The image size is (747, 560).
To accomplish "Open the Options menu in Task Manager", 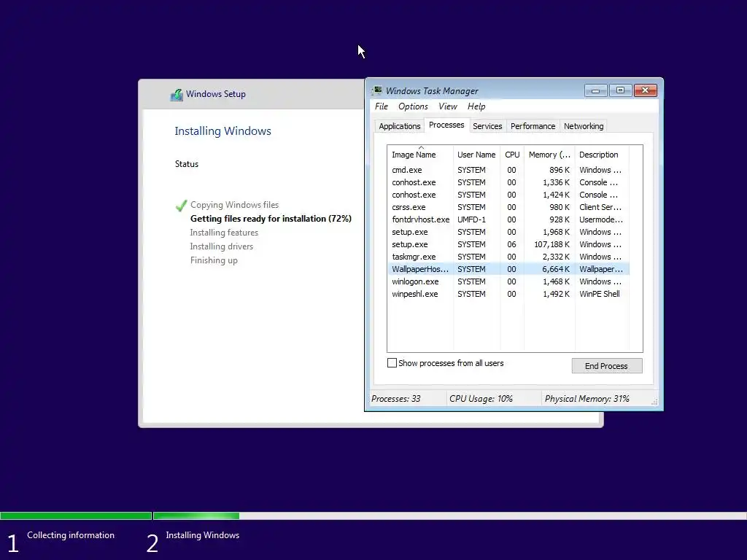I will pos(413,106).
